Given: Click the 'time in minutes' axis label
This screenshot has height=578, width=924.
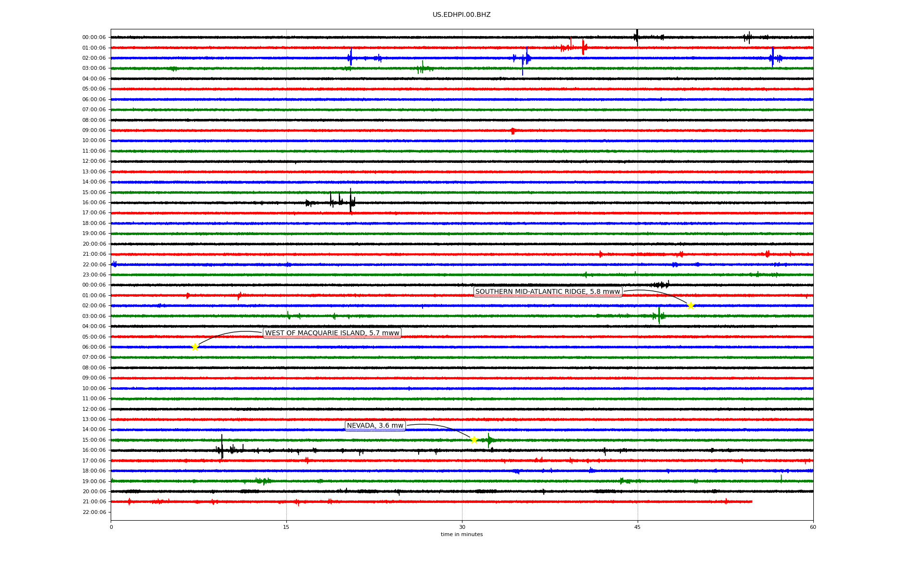Looking at the screenshot, I should tap(462, 534).
